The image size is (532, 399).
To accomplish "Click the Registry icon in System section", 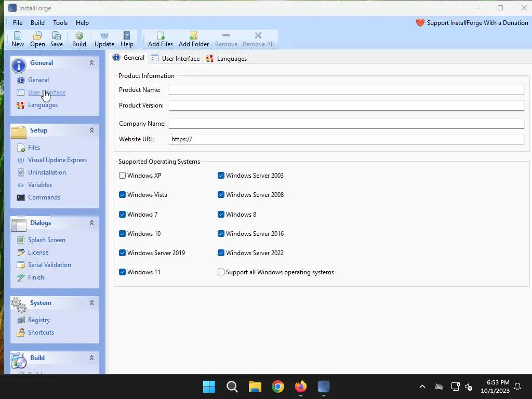I will pos(21,320).
